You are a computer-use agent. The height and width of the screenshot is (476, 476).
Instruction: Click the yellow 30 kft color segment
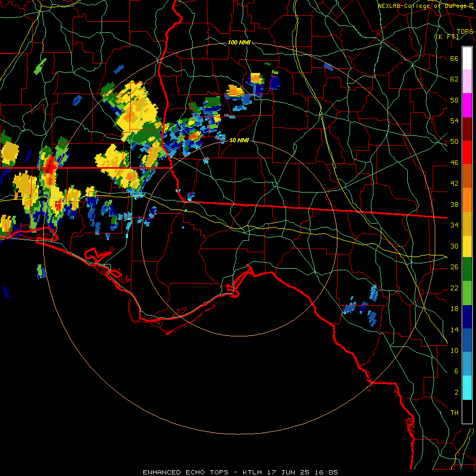pyautogui.click(x=467, y=246)
